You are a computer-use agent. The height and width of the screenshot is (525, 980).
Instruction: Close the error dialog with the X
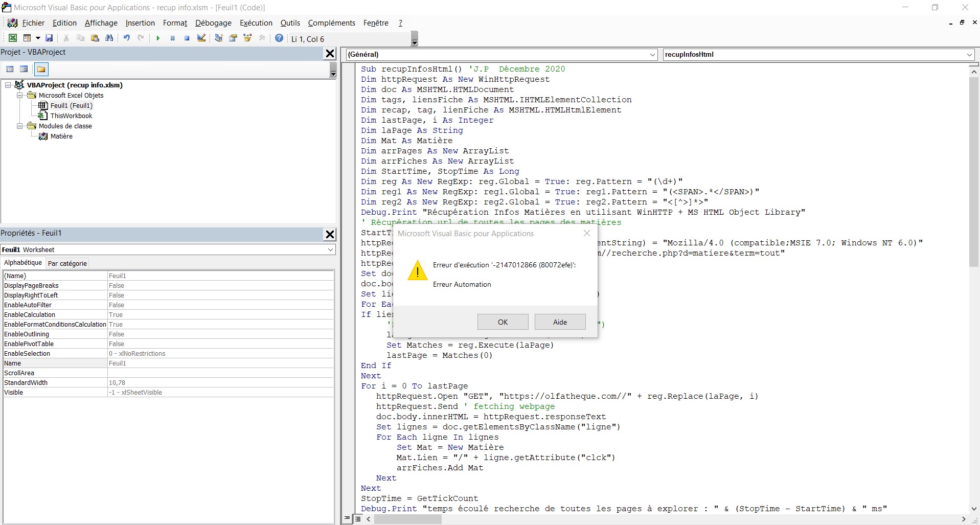click(587, 233)
